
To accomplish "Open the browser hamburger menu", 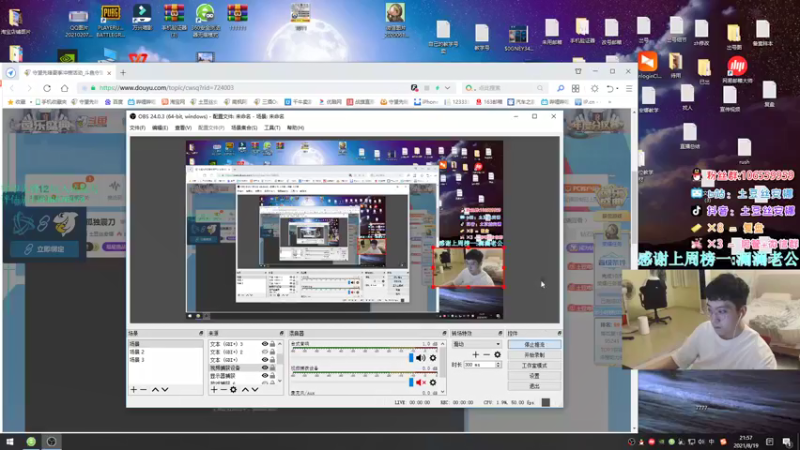I will coord(629,88).
